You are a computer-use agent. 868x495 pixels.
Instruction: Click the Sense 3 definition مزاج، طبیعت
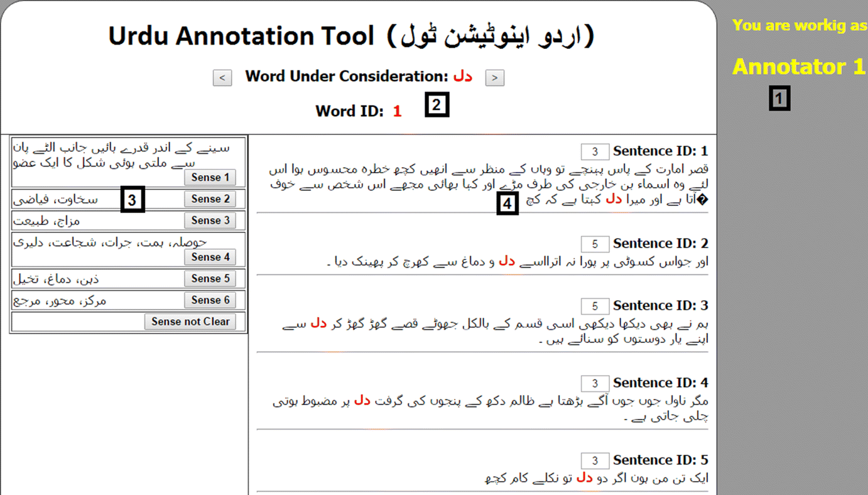pos(47,221)
